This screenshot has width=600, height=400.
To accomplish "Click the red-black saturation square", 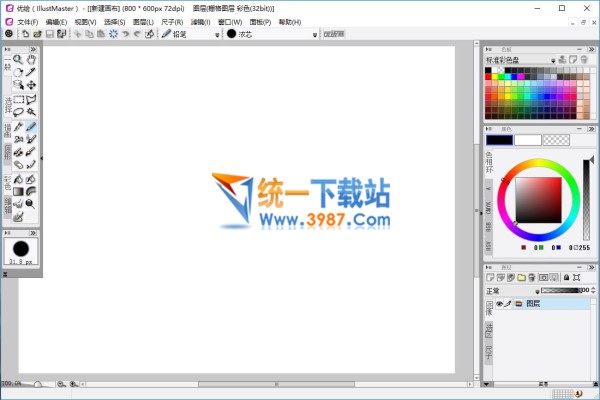I will (538, 200).
